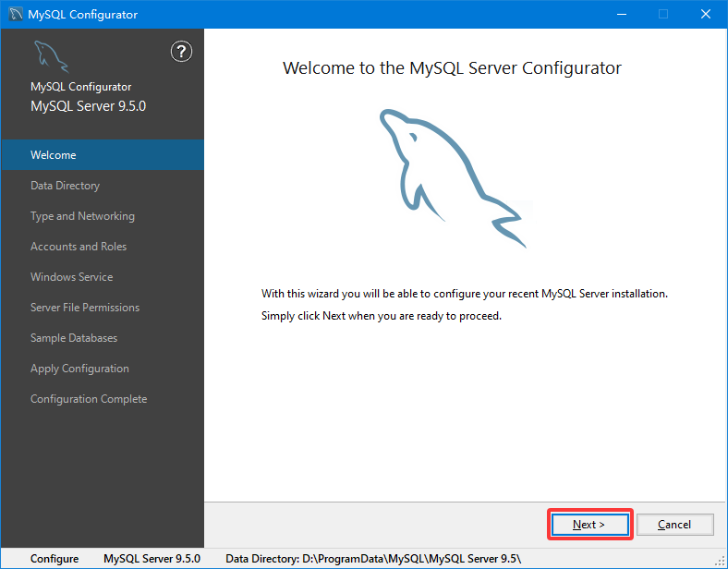Image resolution: width=728 pixels, height=569 pixels.
Task: Select the Welcome step in sidebar
Action: pos(103,155)
